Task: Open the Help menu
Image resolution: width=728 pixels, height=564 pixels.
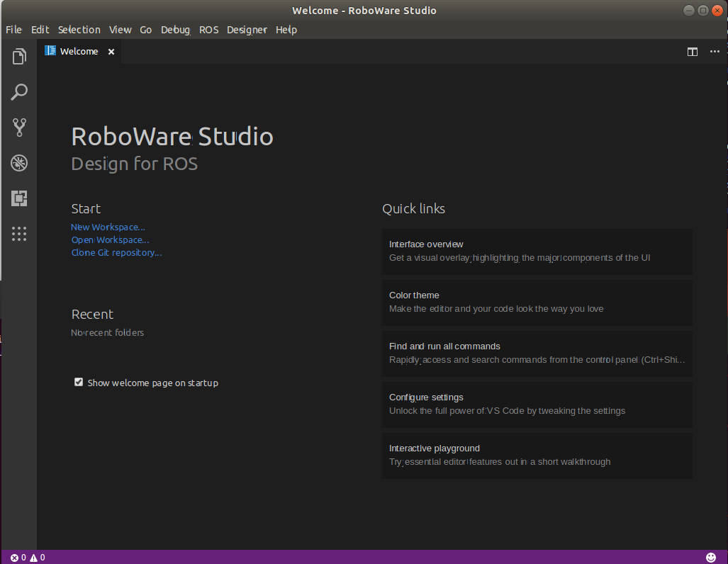Action: tap(286, 30)
